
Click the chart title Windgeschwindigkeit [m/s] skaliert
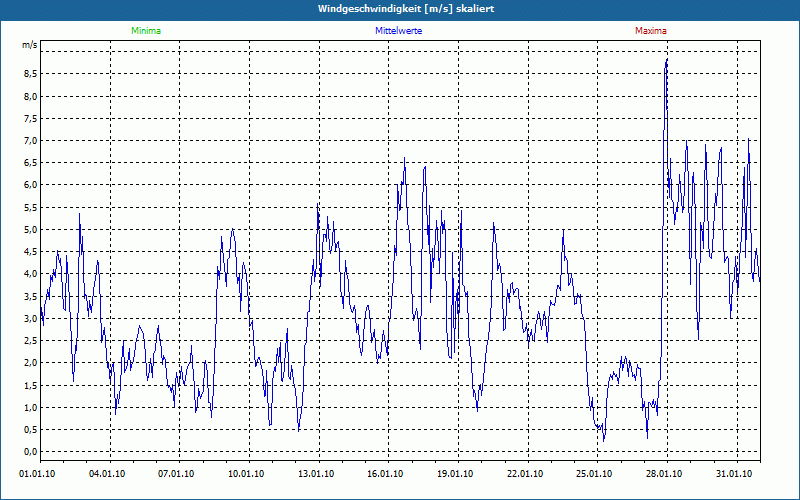point(406,9)
